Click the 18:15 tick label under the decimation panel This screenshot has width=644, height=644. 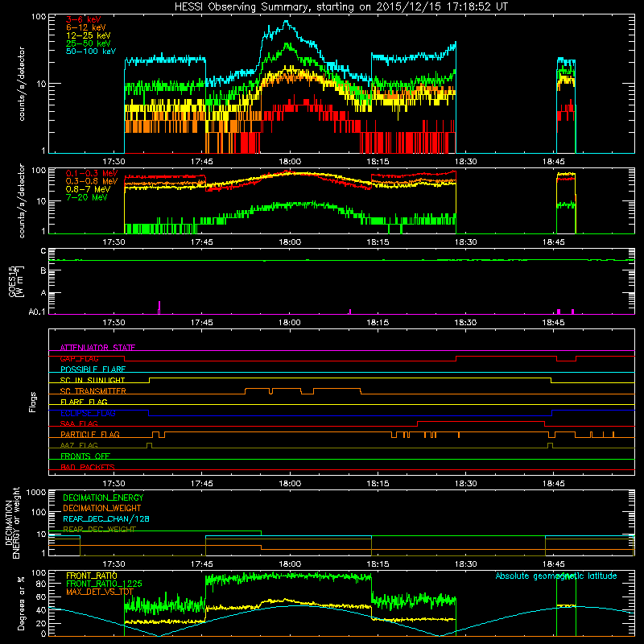(378, 564)
